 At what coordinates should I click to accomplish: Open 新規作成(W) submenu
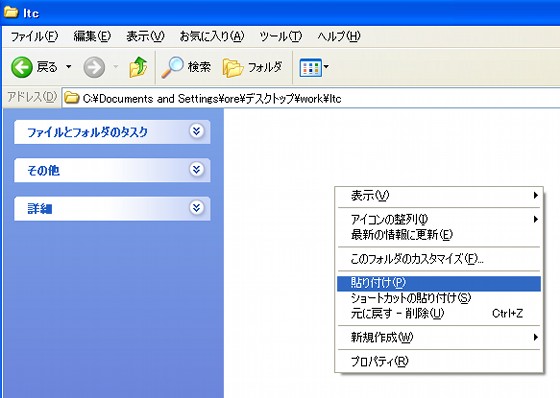[x=439, y=337]
